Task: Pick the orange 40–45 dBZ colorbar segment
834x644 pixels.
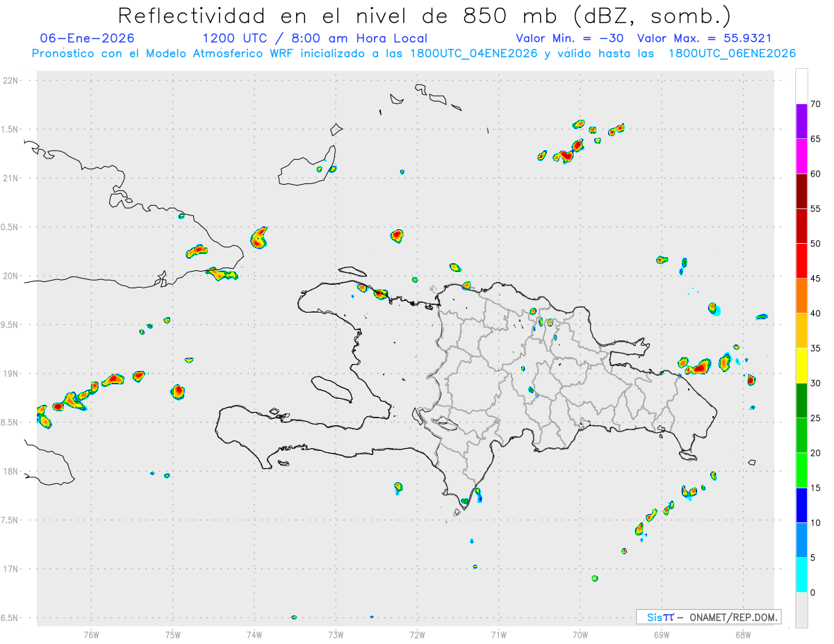Action: 801,296
